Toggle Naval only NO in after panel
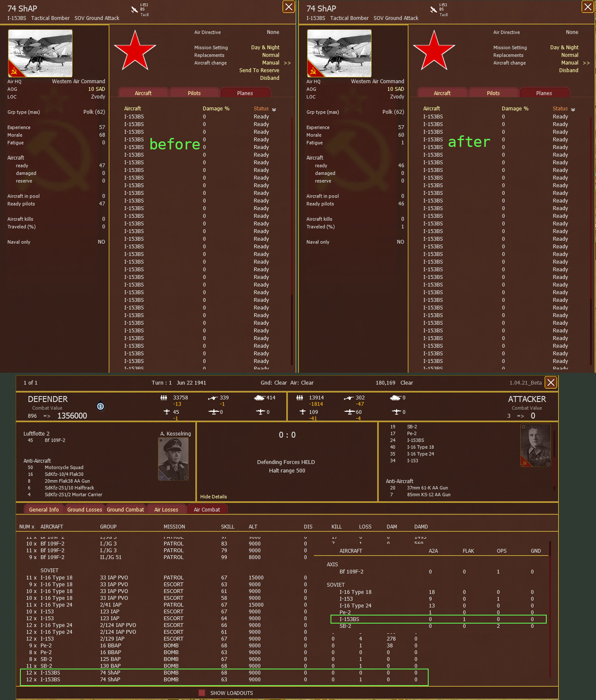Image resolution: width=596 pixels, height=700 pixels. coord(401,242)
